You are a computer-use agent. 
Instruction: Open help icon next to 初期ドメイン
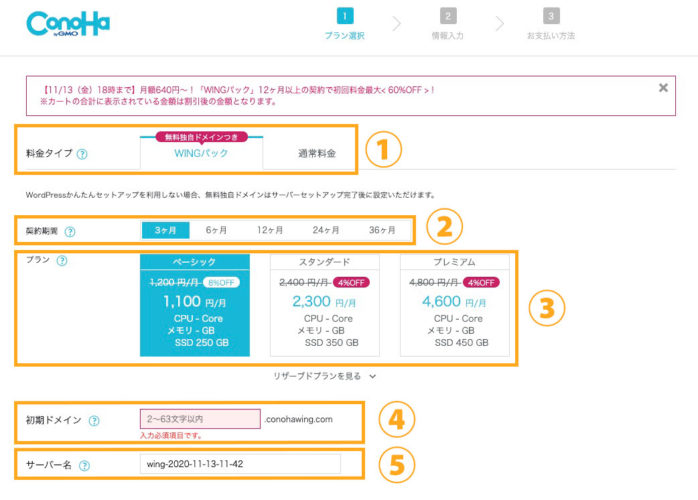tap(94, 420)
